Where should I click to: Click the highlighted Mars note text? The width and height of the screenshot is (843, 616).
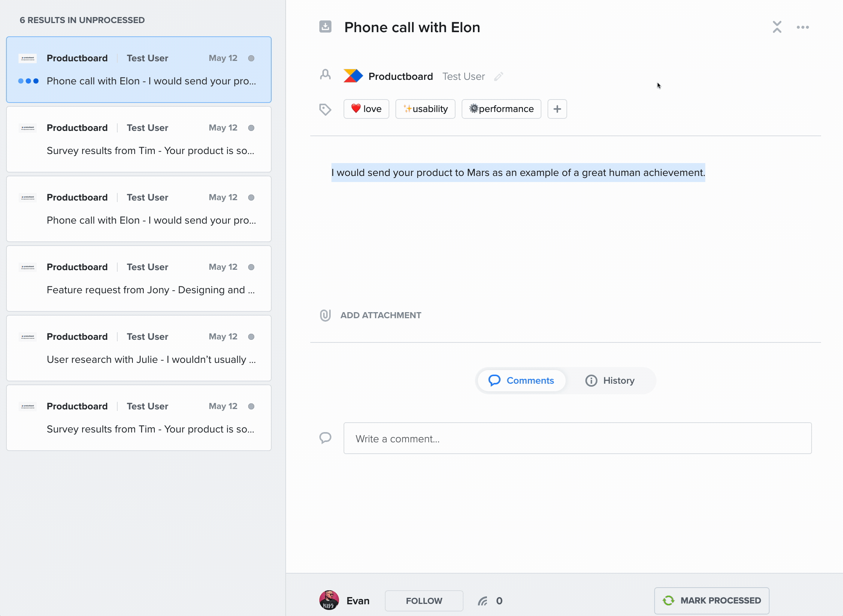[x=518, y=173]
